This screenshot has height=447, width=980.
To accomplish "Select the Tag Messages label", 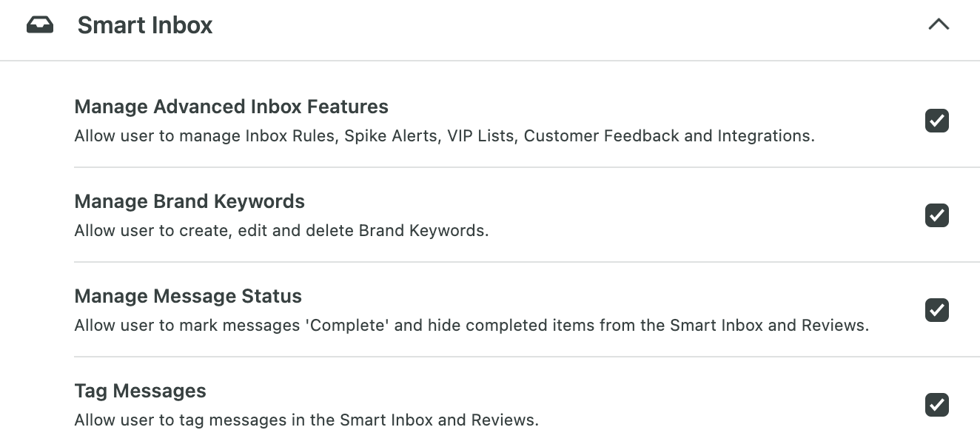I will pyautogui.click(x=141, y=391).
